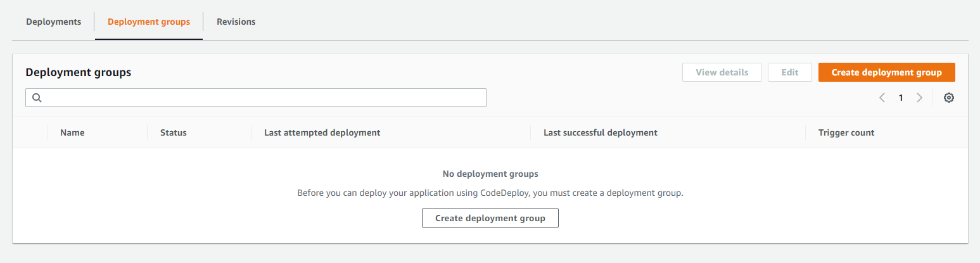Click the Edit button
Screen dimensions: 980x263
(789, 72)
